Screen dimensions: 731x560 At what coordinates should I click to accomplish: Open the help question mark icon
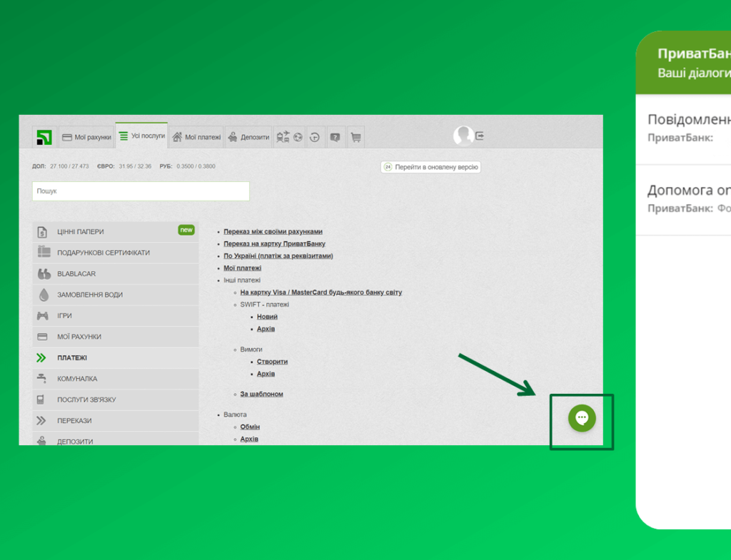[x=335, y=137]
